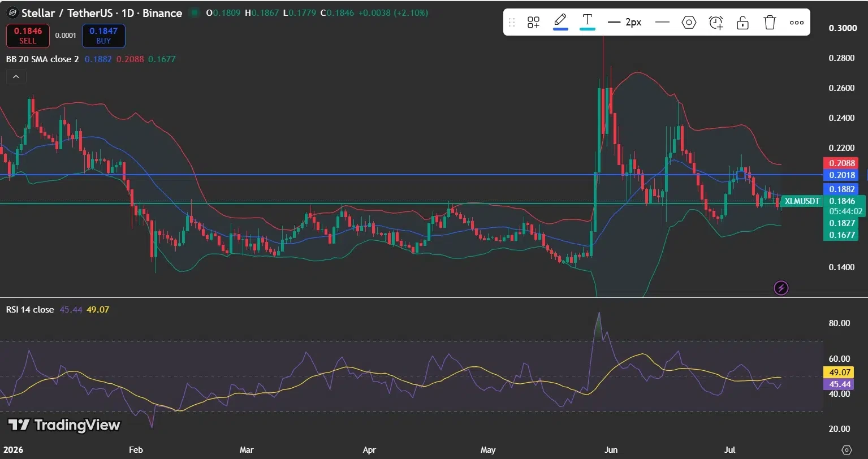Click the Apr label on time axis
The width and height of the screenshot is (868, 459).
click(x=369, y=450)
